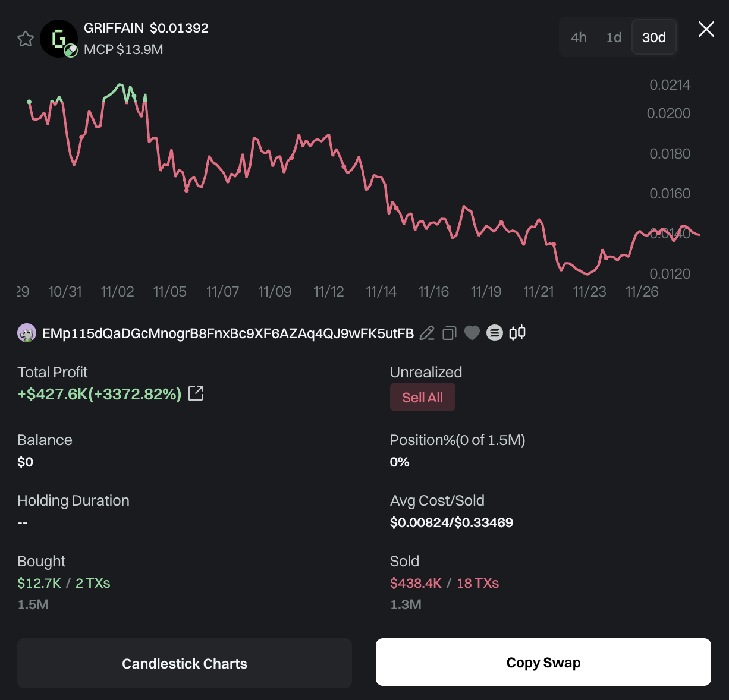Select the 30d chart range
The height and width of the screenshot is (700, 729).
653,37
